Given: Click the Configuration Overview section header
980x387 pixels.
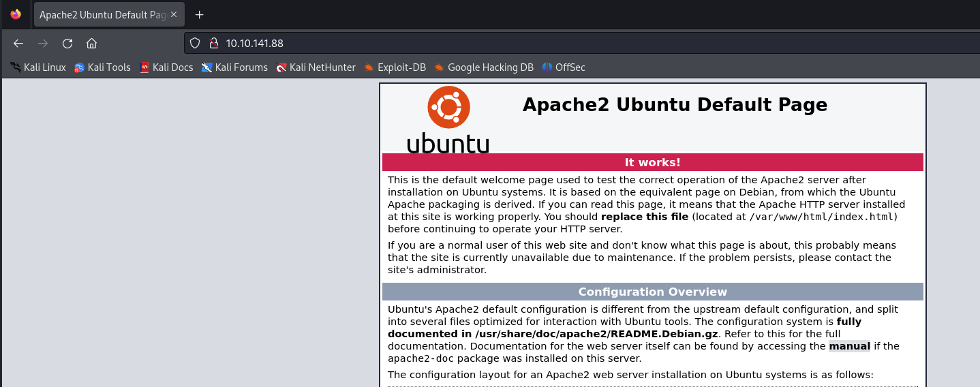Looking at the screenshot, I should pyautogui.click(x=652, y=292).
